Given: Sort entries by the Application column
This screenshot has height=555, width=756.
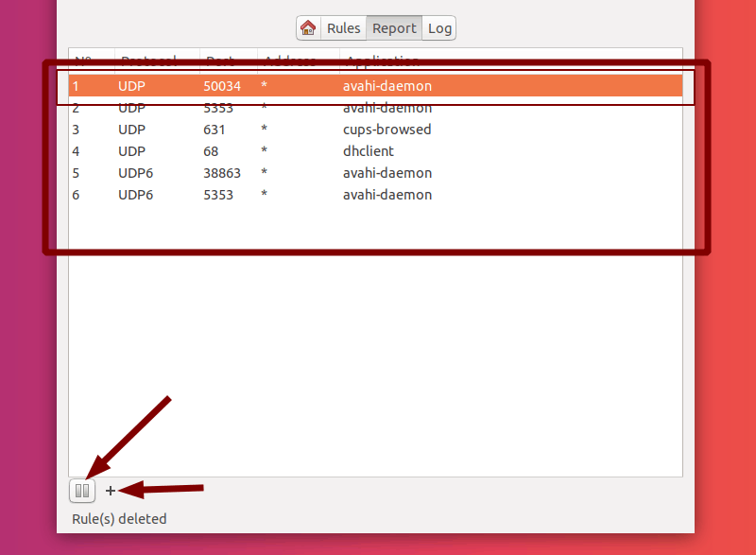Looking at the screenshot, I should coord(382,60).
